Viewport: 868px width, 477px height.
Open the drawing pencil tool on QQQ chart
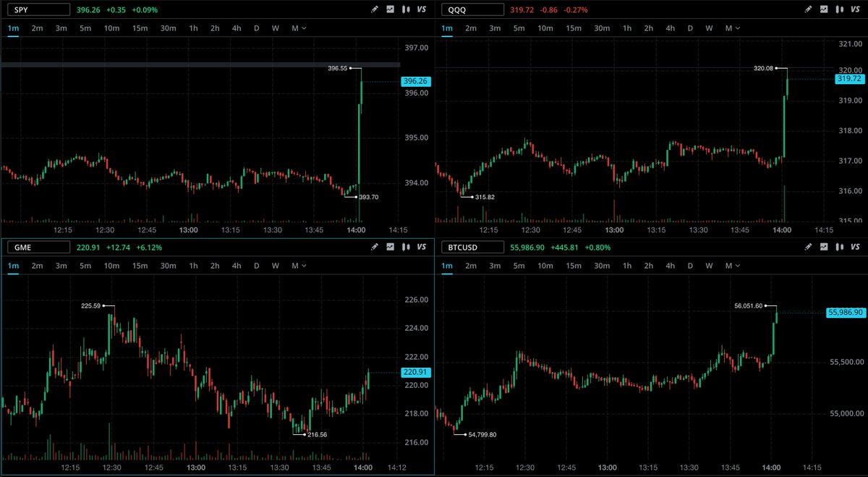pos(809,10)
